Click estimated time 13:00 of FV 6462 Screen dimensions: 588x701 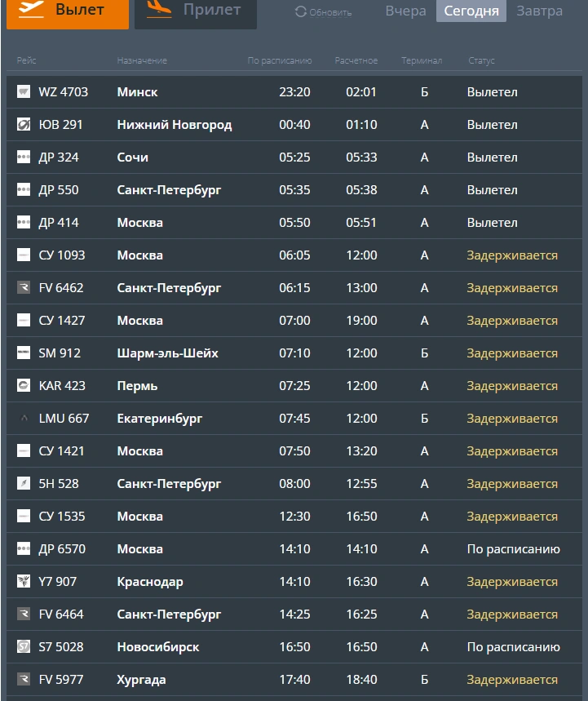(361, 287)
